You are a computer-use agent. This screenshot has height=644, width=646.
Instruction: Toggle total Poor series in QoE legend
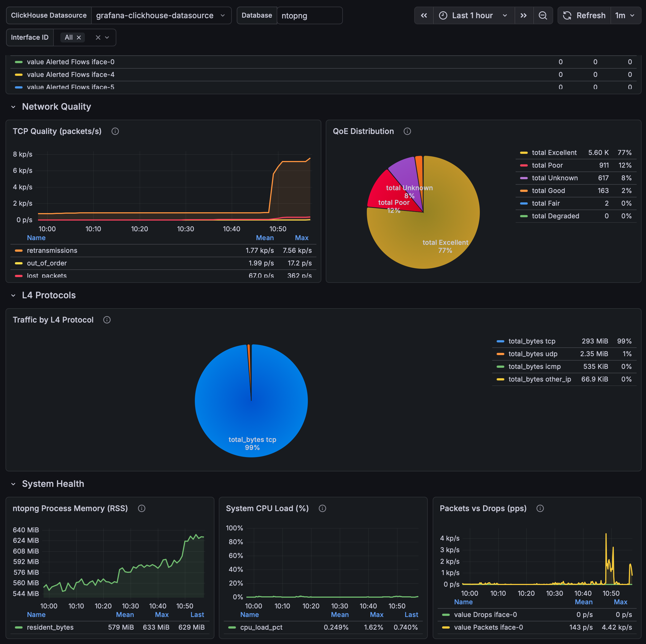547,165
